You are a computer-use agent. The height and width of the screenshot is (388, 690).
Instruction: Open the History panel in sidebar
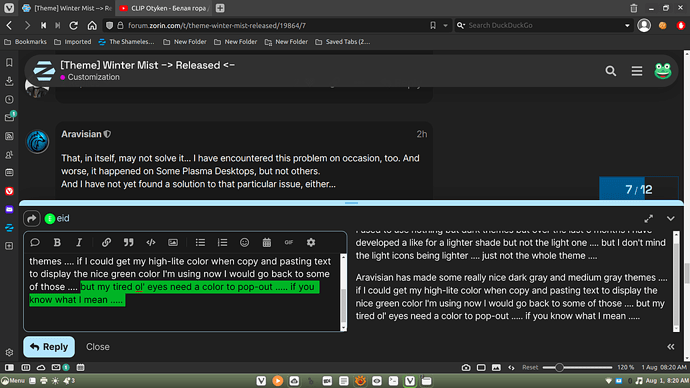tap(9, 99)
